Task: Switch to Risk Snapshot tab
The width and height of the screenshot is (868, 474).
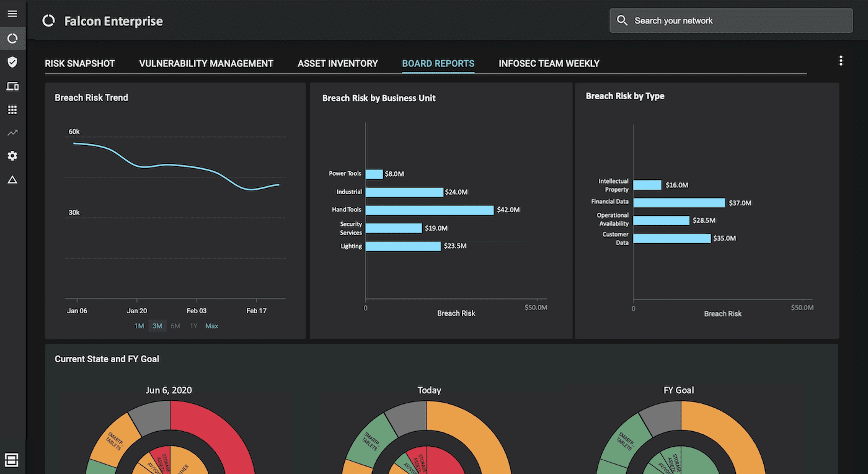Action: 80,63
